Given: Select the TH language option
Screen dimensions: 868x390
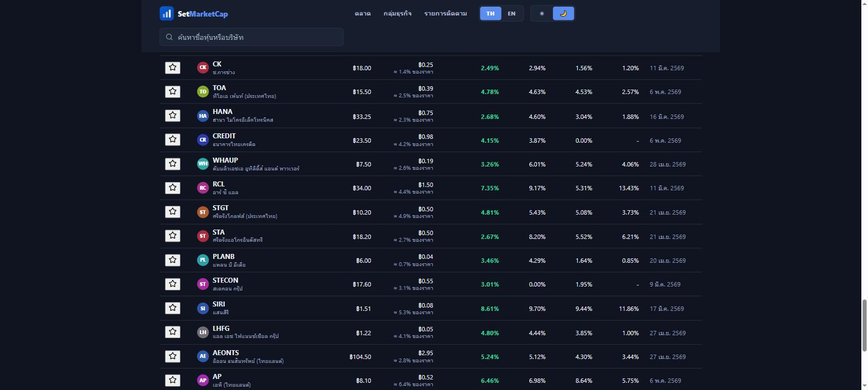Looking at the screenshot, I should 490,13.
